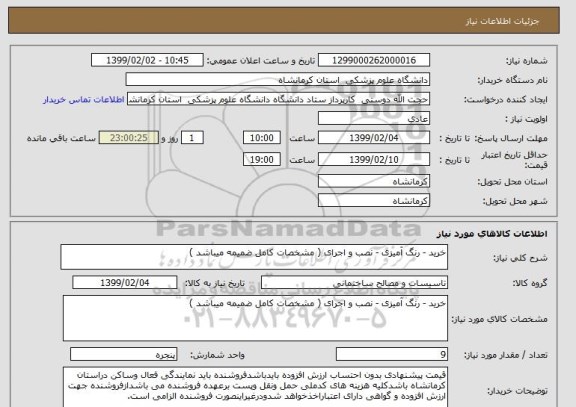Screen dimensions: 576x407
Task: Click the general need description text box
Action: (x=254, y=257)
